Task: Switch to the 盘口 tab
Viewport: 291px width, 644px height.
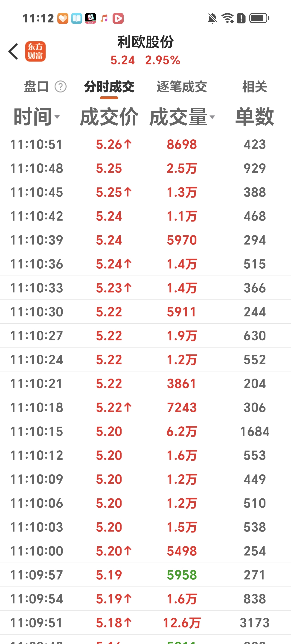Action: click(36, 87)
